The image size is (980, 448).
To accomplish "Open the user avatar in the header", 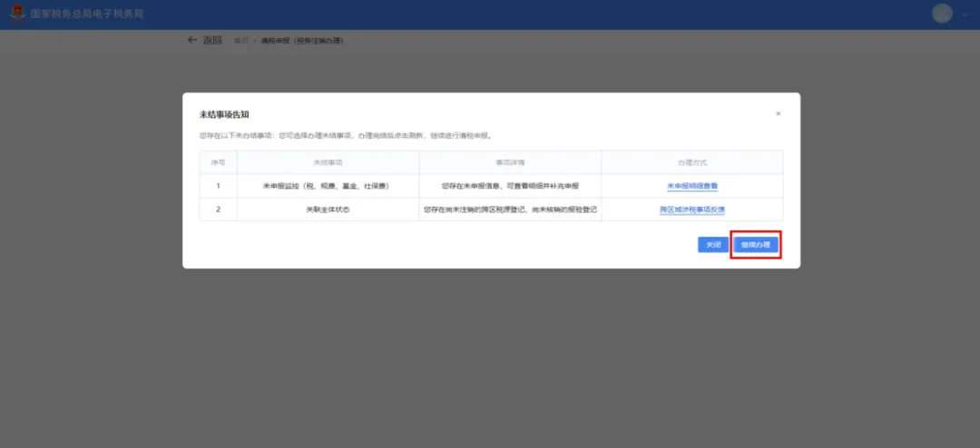I will tap(942, 13).
